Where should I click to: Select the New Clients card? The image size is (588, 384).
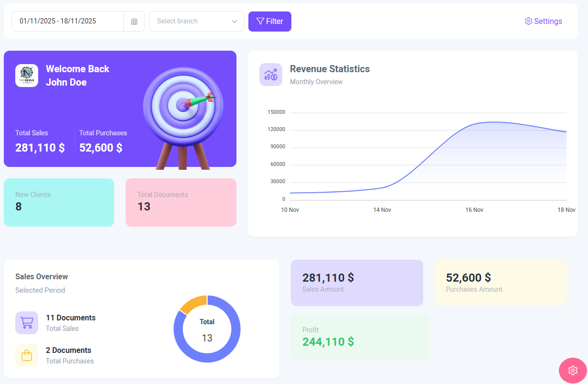click(x=59, y=202)
